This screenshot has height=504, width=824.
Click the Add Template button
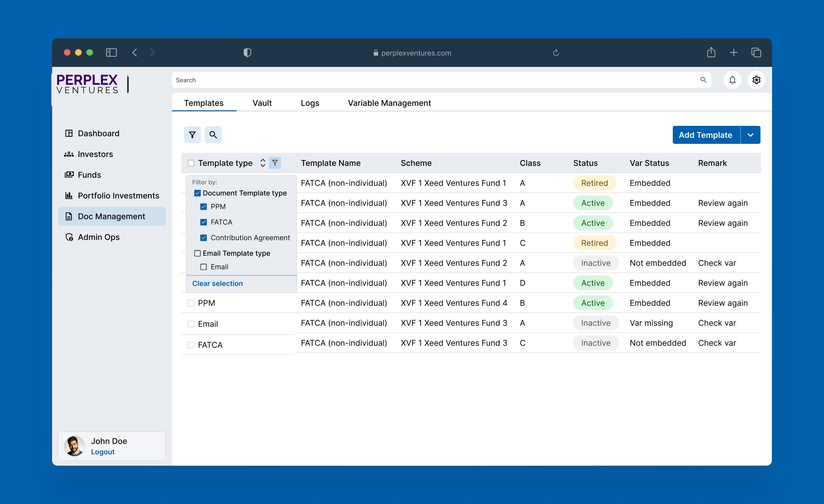tap(705, 135)
